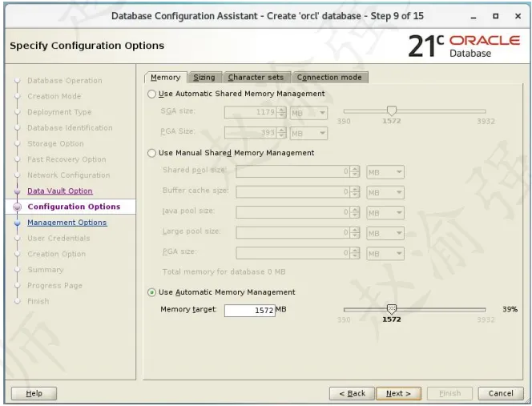Screen dimensions: 532x406
Task: Click the Finish button
Action: [x=449, y=393]
